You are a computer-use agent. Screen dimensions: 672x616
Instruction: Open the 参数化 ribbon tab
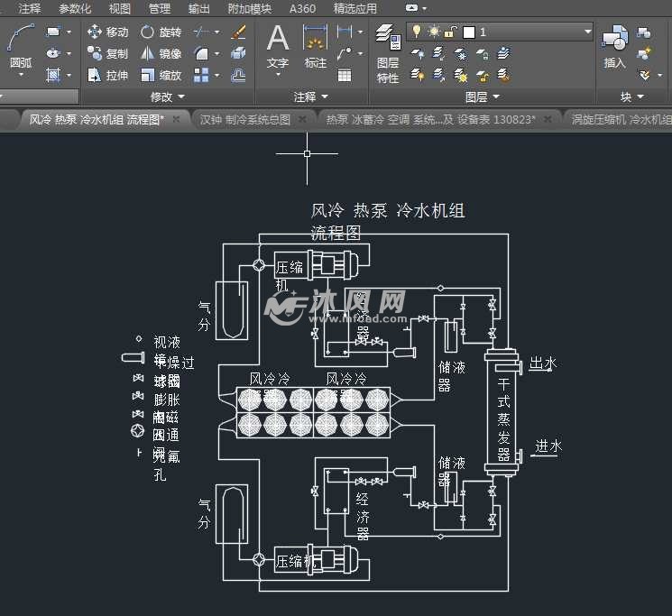point(75,8)
